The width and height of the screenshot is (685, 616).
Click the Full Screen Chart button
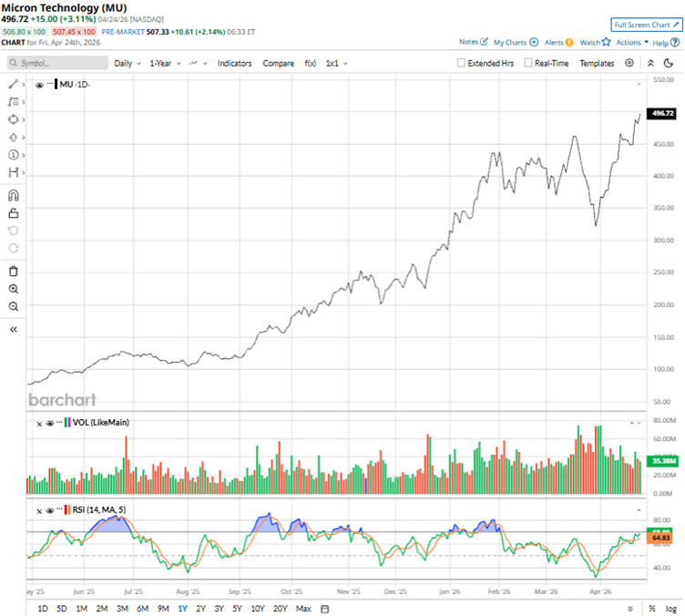click(647, 25)
